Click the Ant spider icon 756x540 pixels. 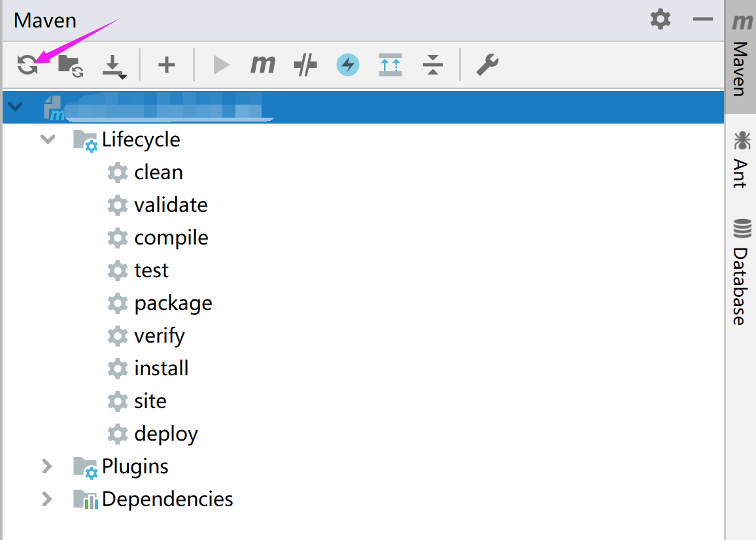click(742, 141)
